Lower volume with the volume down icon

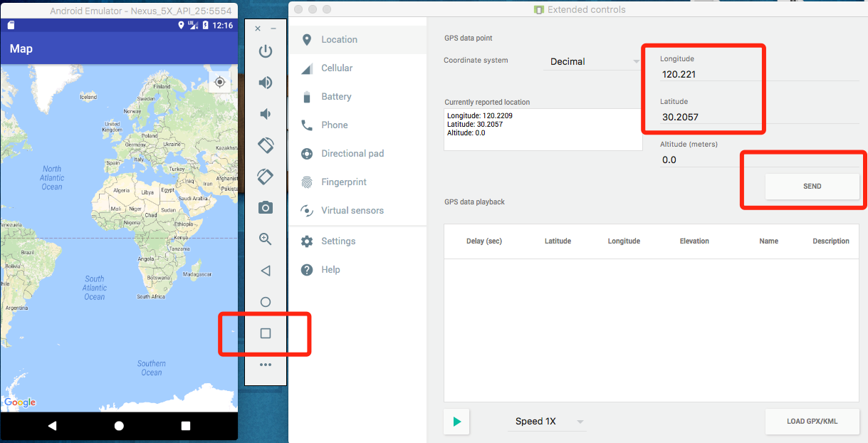265,114
